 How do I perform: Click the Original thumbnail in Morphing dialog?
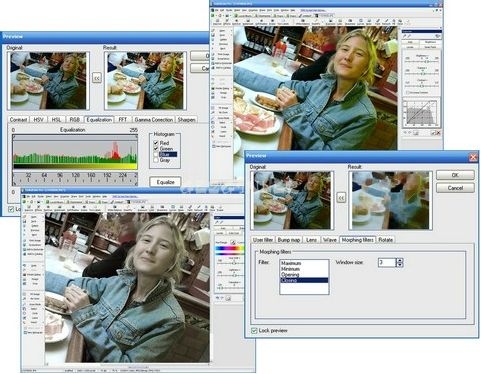coord(292,200)
